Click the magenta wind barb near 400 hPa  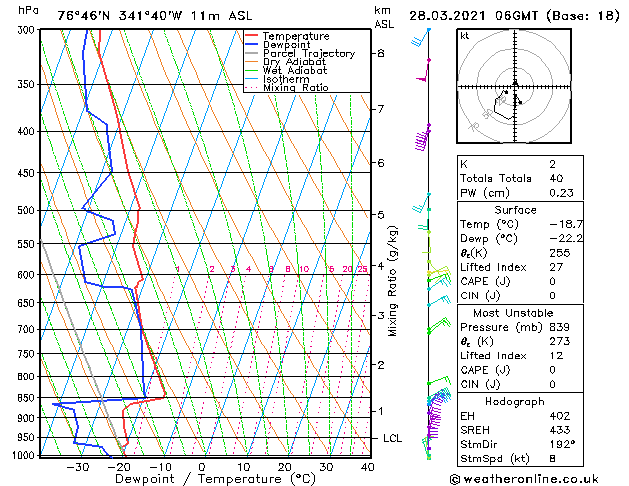coord(421,140)
